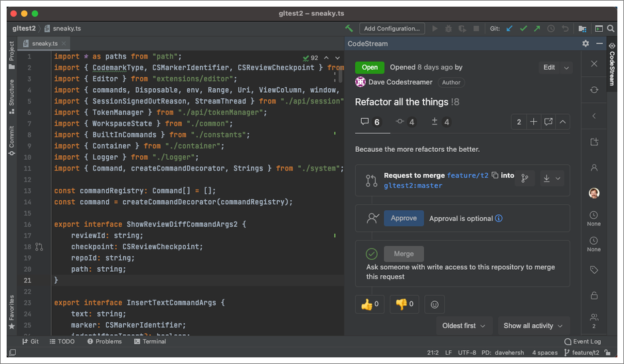This screenshot has width=624, height=364.
Task: Click the Merge button
Action: tap(404, 253)
